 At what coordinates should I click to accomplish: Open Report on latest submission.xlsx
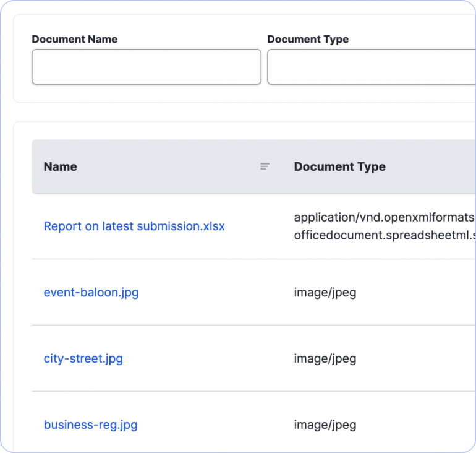coord(134,226)
